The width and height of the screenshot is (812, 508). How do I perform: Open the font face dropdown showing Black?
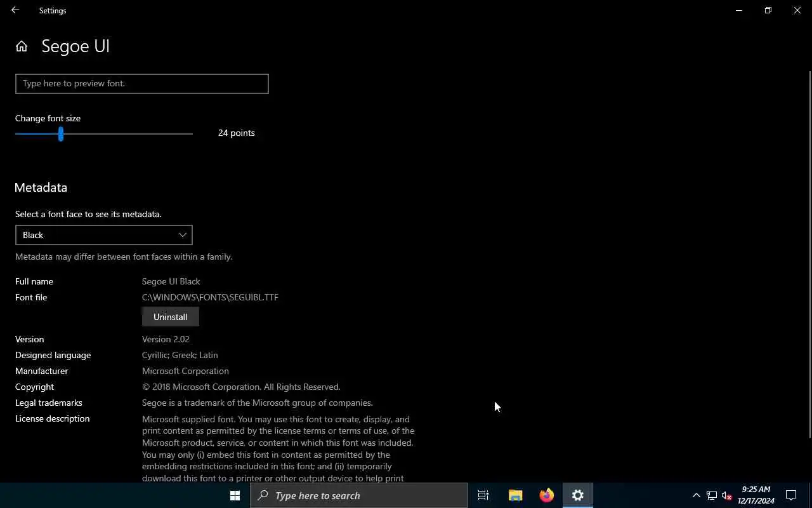pyautogui.click(x=104, y=235)
